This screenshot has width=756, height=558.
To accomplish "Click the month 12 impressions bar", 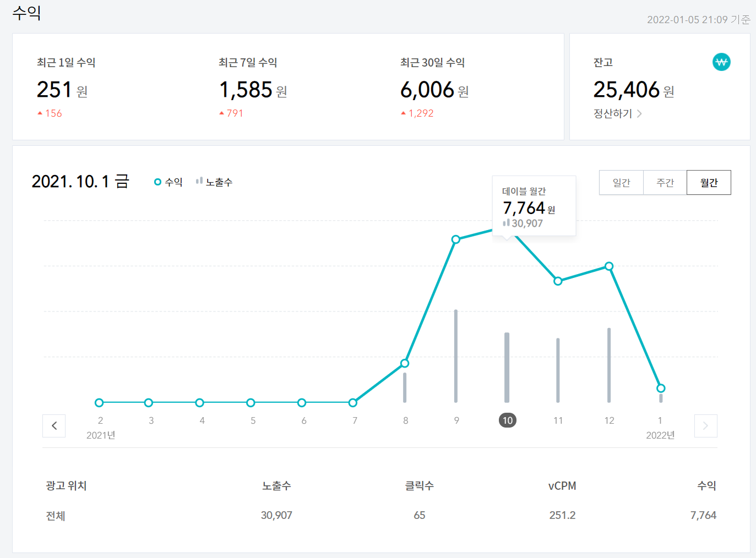I will coord(609,366).
